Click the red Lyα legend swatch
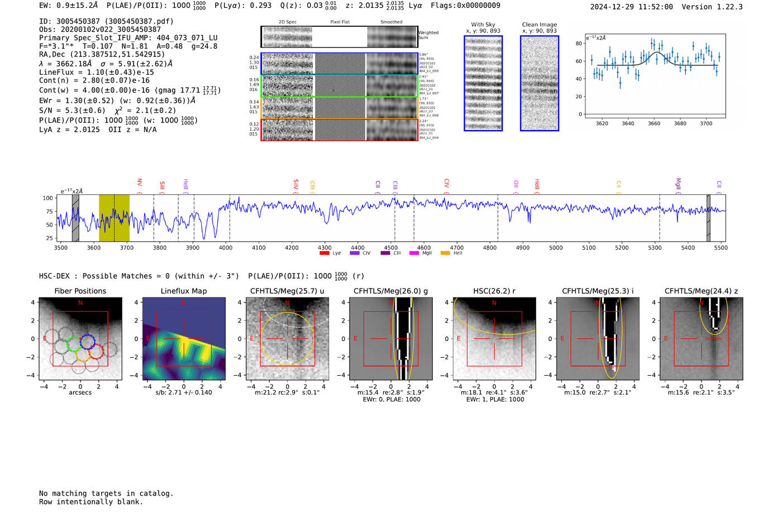The width and height of the screenshot is (782, 532). pyautogui.click(x=324, y=253)
